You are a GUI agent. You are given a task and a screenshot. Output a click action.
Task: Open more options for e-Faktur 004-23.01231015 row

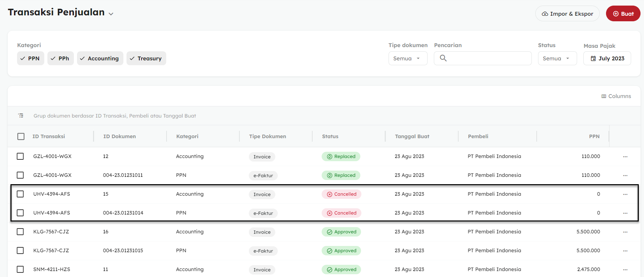[x=625, y=251]
